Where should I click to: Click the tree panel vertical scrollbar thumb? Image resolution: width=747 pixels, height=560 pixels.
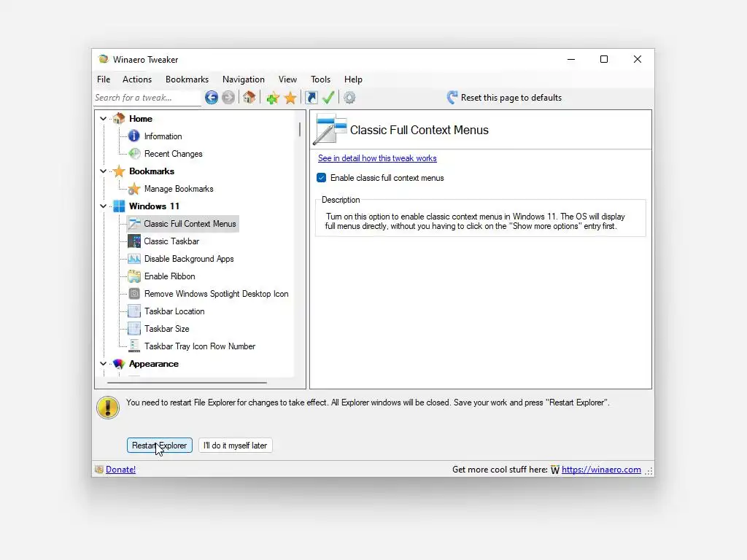(300, 130)
